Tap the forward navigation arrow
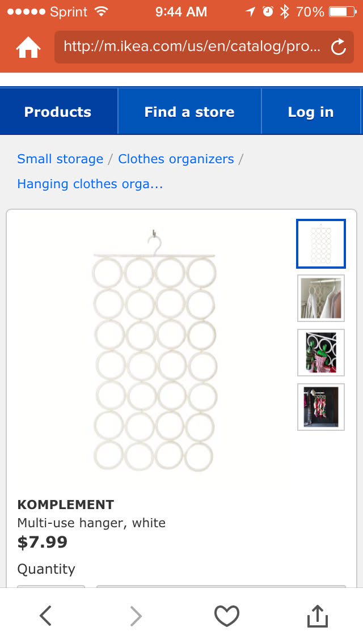 coord(136,615)
